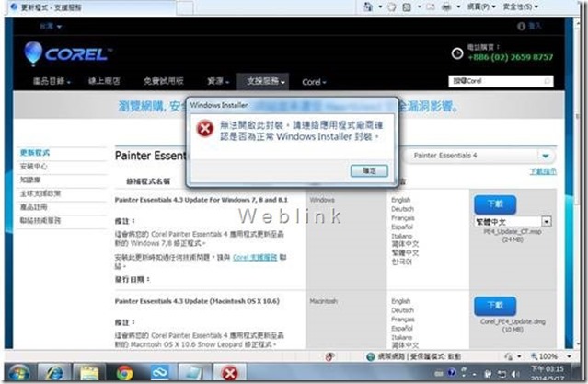Click the white window taskbar icon
This screenshot has height=384, width=588.
[x=194, y=374]
